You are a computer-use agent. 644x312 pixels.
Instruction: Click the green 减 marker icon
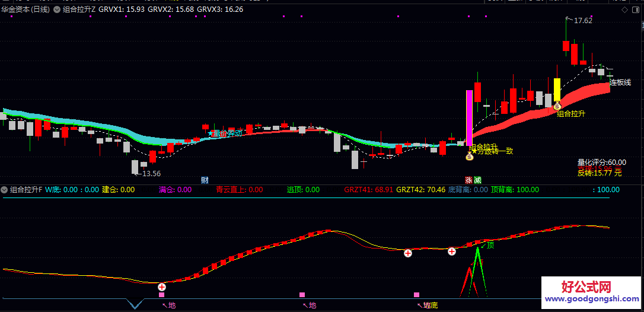[x=477, y=180]
